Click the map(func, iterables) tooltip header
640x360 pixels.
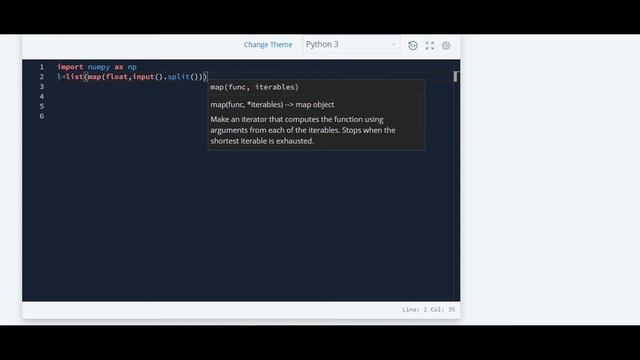(x=255, y=87)
